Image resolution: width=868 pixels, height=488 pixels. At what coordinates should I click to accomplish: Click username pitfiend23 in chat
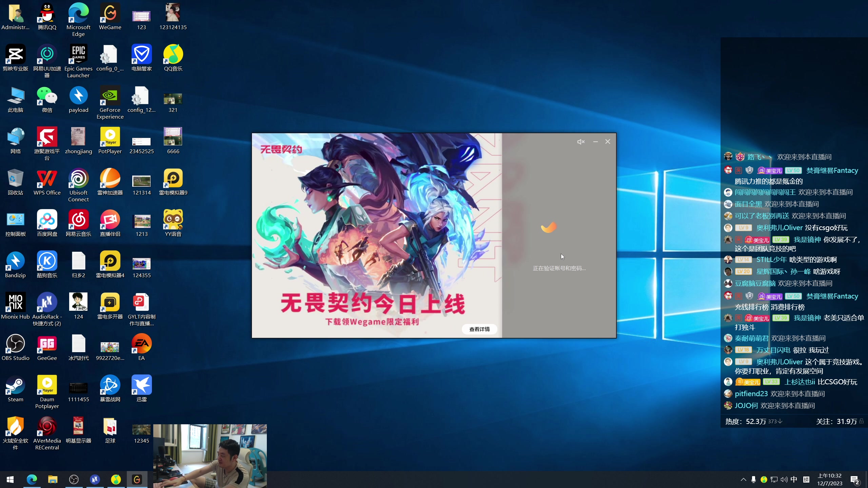751,394
